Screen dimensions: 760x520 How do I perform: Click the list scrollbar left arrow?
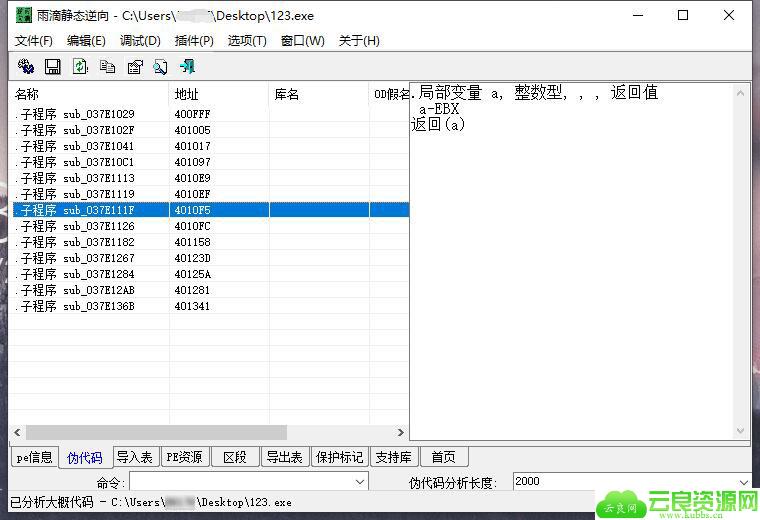coord(17,432)
